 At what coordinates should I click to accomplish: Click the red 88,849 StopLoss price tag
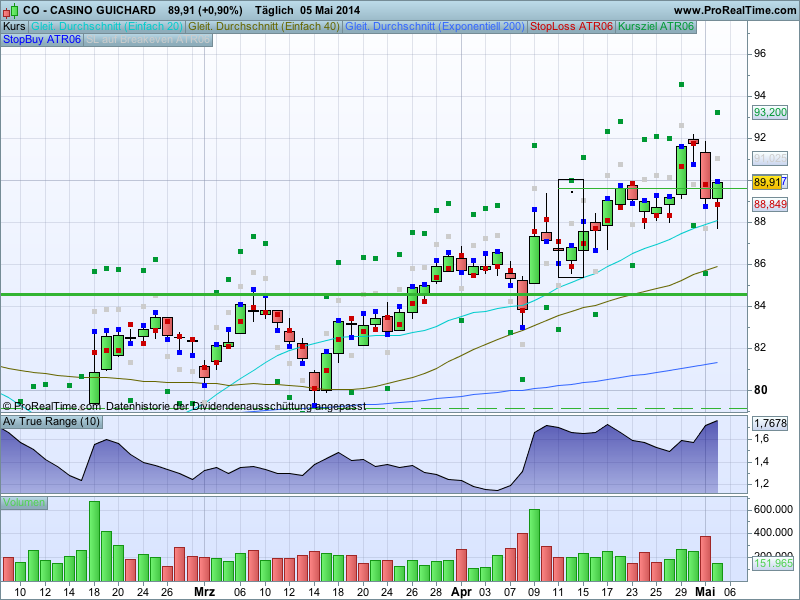770,204
